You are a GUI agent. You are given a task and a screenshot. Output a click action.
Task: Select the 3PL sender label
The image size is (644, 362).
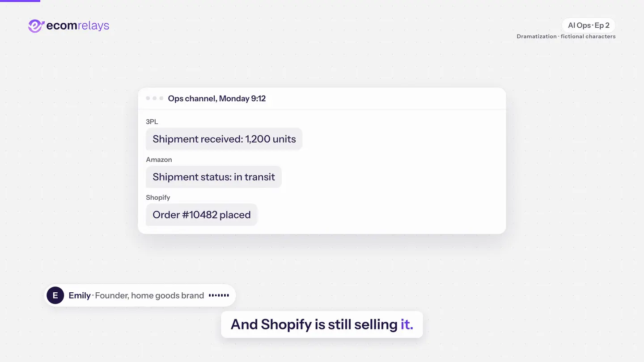[x=152, y=122]
